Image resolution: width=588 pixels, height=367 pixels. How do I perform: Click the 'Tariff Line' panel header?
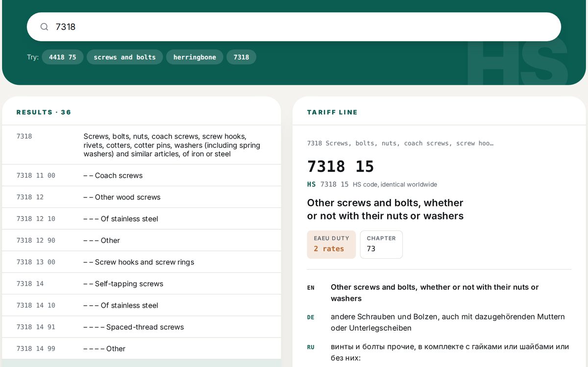click(332, 112)
